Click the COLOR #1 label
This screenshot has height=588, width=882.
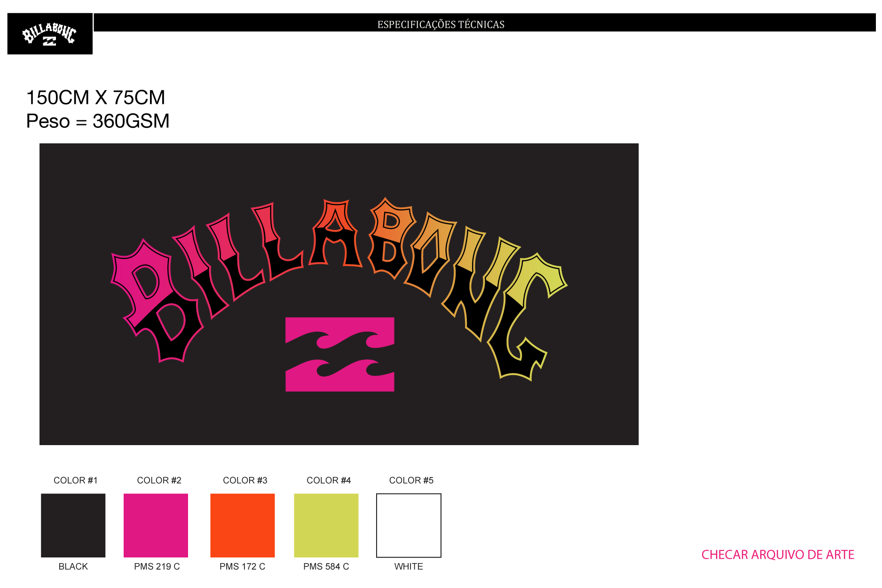[x=76, y=480]
